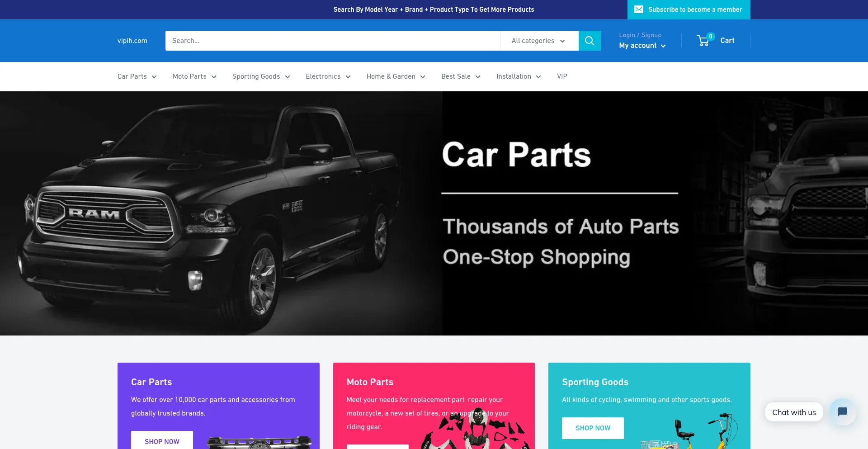The height and width of the screenshot is (449, 868).
Task: Expand the Car Parts nav chevron
Action: click(x=154, y=77)
